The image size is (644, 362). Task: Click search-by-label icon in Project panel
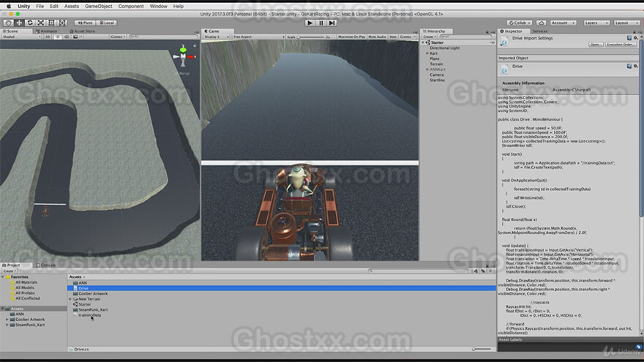(482, 271)
